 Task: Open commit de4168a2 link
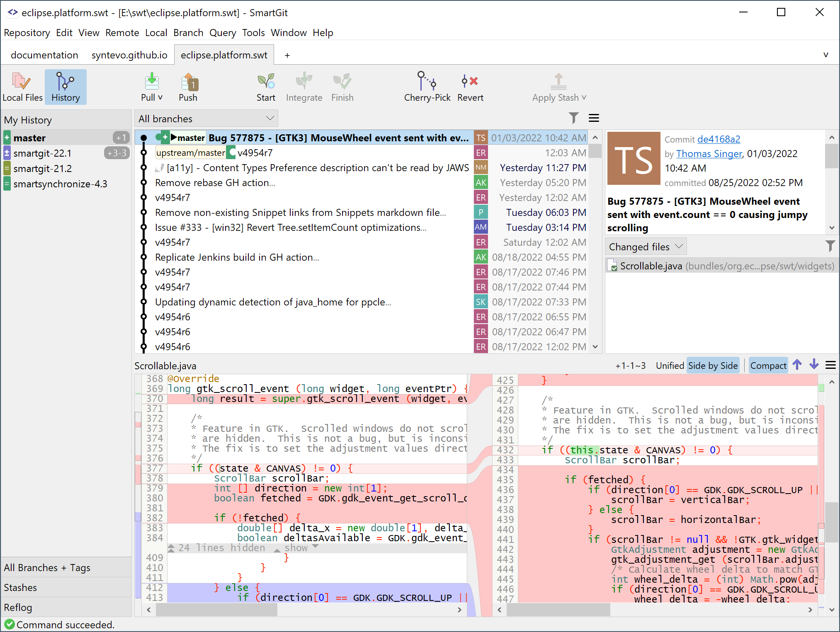click(719, 139)
